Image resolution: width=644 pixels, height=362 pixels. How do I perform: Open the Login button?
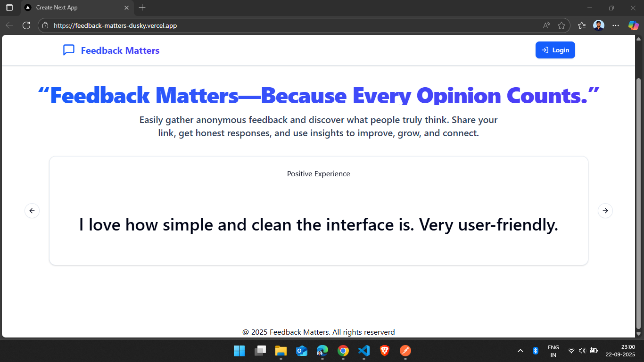(x=555, y=49)
